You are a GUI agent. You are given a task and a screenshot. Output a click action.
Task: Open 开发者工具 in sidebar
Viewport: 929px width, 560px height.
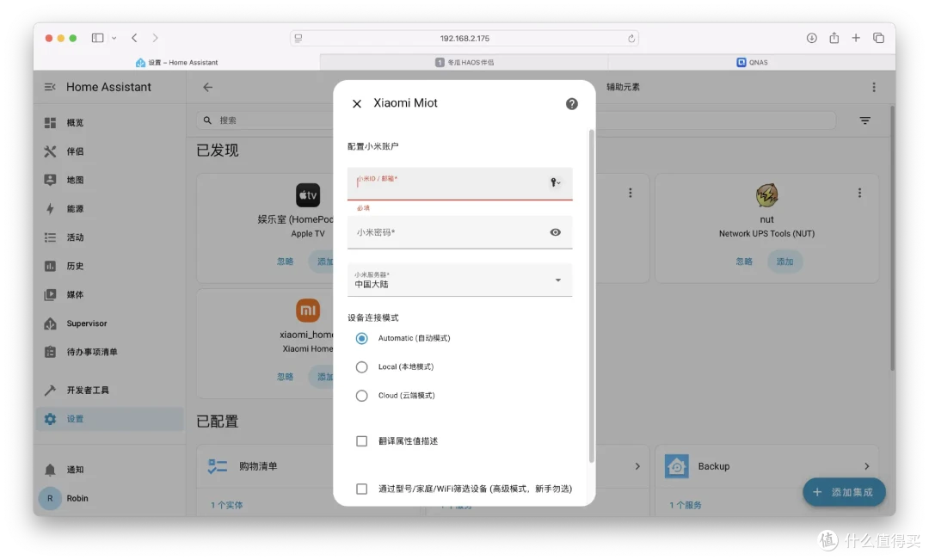(x=109, y=390)
